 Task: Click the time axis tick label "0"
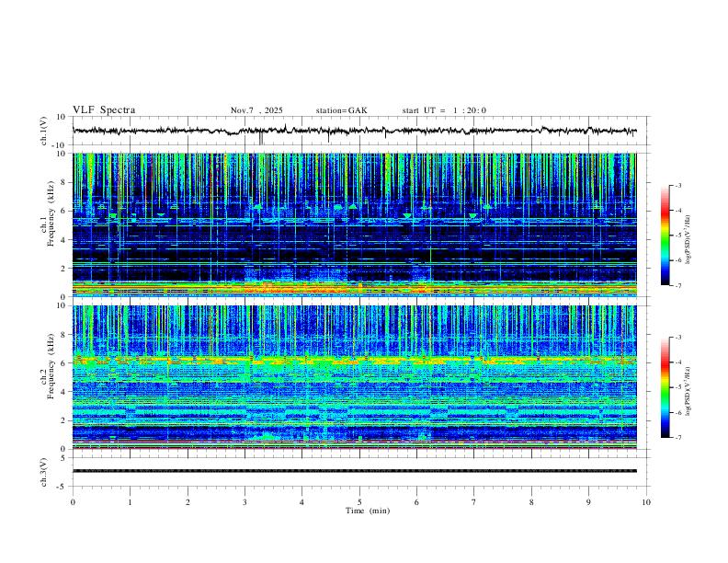73,502
